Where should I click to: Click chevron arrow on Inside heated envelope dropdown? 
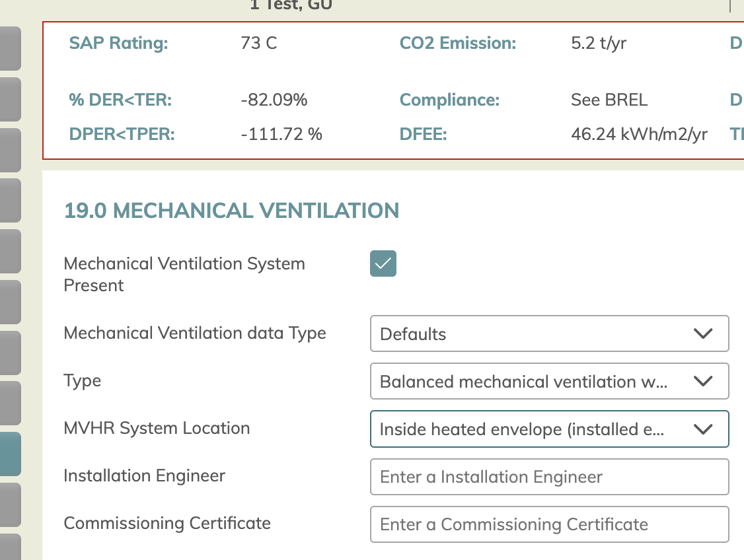[703, 429]
